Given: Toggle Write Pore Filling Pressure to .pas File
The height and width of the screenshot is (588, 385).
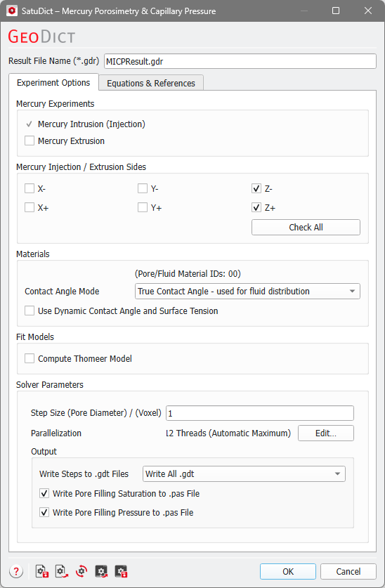Looking at the screenshot, I should click(x=44, y=512).
